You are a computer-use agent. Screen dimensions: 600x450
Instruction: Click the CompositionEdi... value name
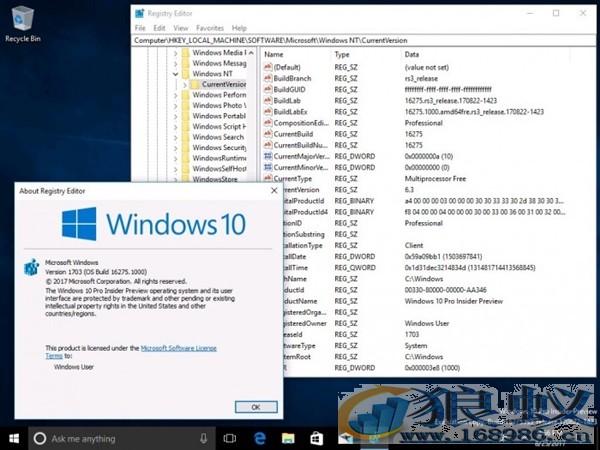[x=301, y=123]
